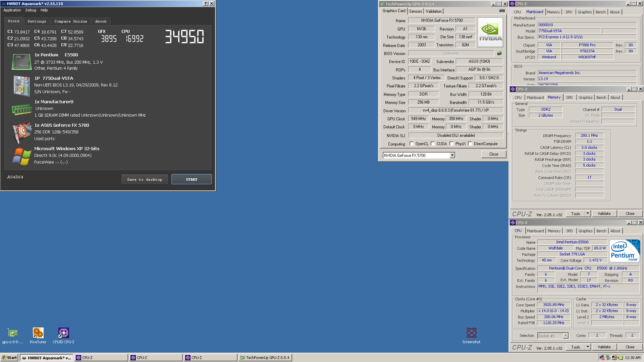Click Save to desktop button
The width and height of the screenshot is (644, 362).
tap(145, 179)
